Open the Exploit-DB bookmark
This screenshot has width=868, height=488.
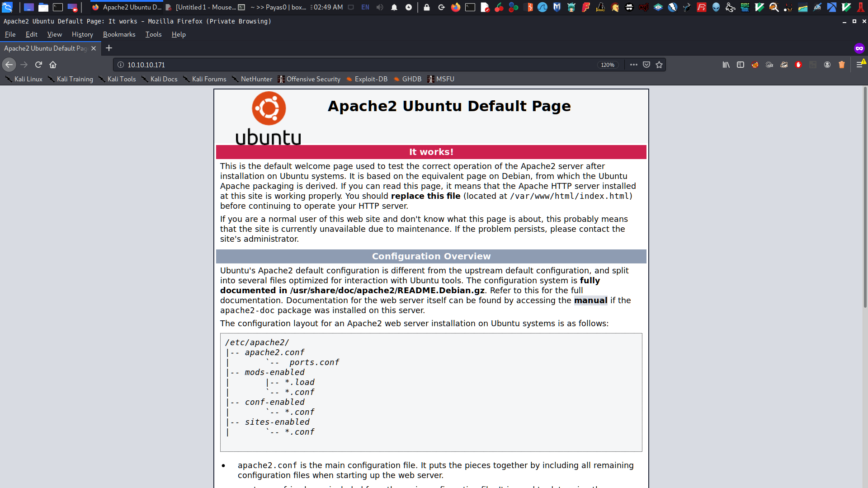[367, 79]
